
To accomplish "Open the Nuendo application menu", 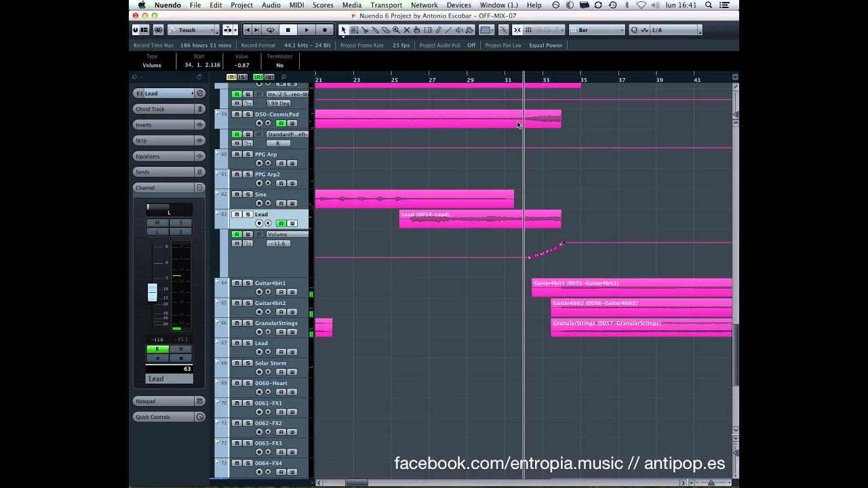I will [167, 5].
